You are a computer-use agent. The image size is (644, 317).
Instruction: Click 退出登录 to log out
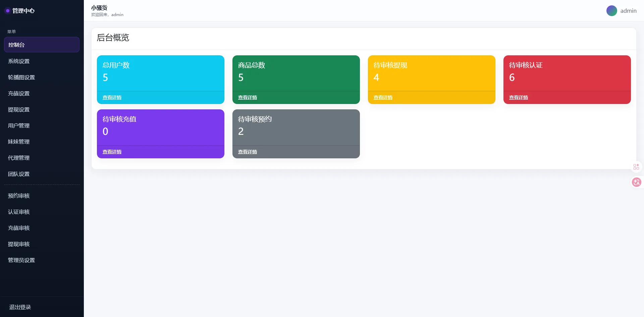[20, 307]
